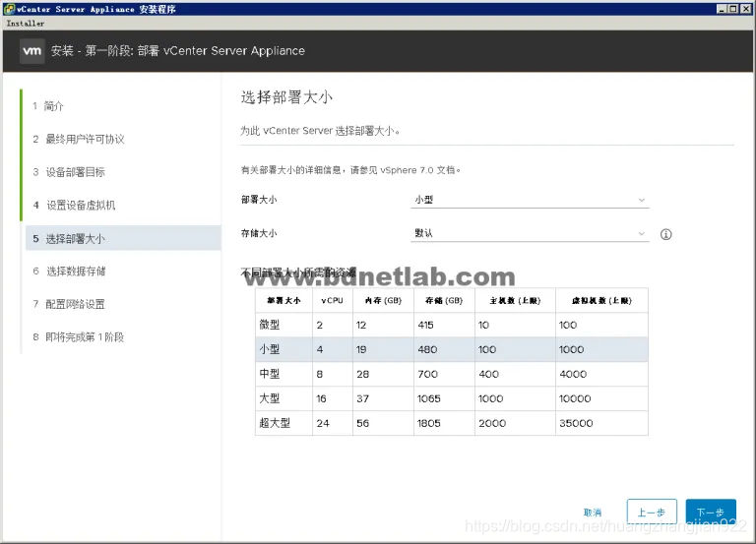756x544 pixels.
Task: Click the 超大型 row label
Action: click(x=275, y=423)
